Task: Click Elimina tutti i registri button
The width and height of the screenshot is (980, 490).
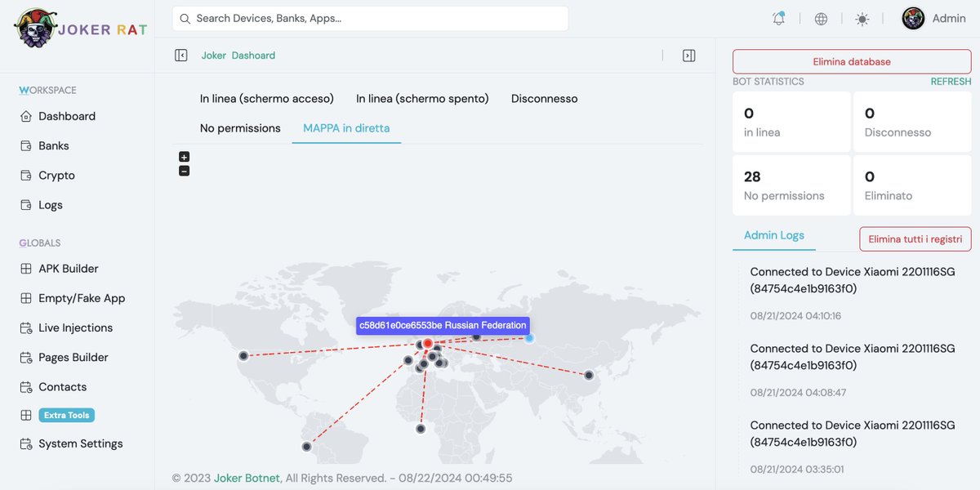Action: 915,238
